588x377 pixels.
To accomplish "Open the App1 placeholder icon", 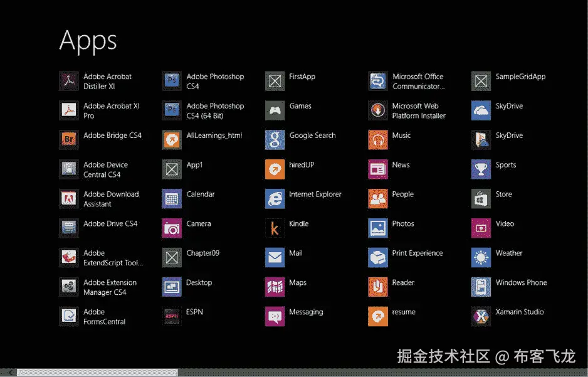I will 172,169.
